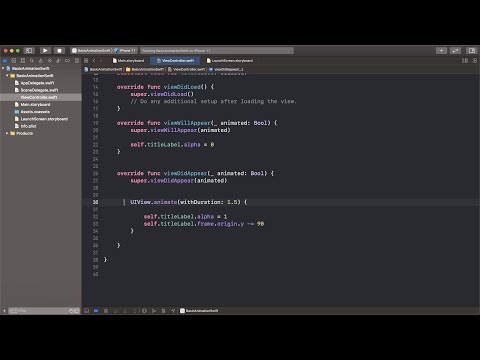Click the Step out debug icon

tap(135, 311)
